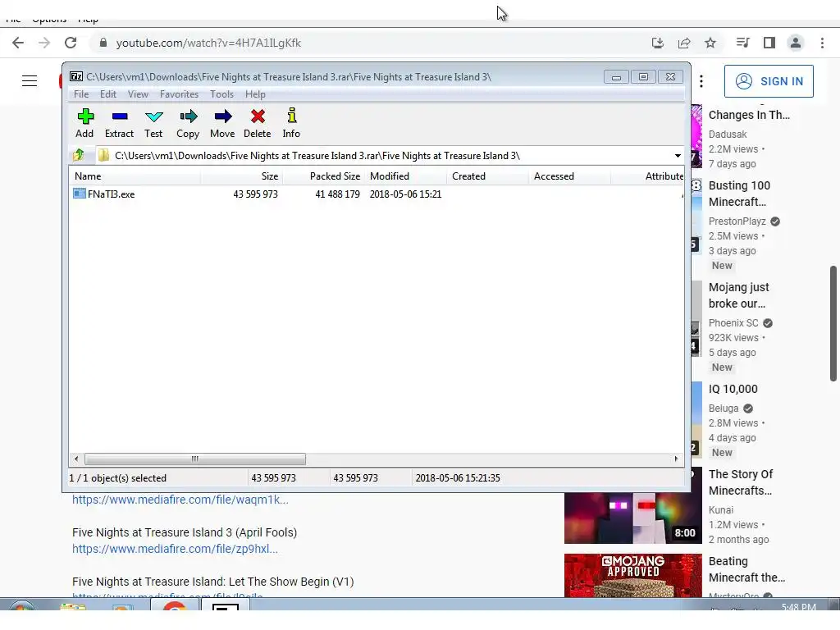Screen dimensions: 840x630
Task: Bookmark this page with the star icon
Action: coord(710,43)
